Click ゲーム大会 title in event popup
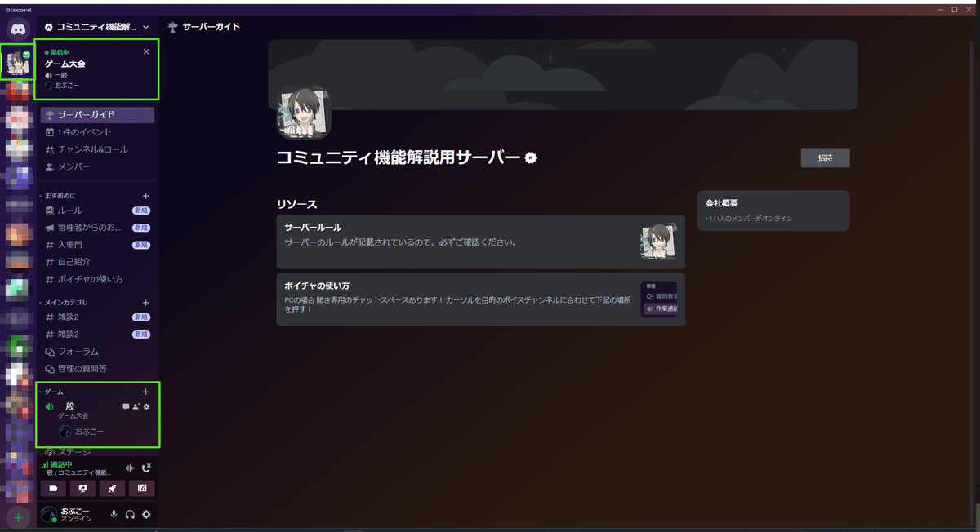Screen dimensions: 980x532 (x=65, y=64)
